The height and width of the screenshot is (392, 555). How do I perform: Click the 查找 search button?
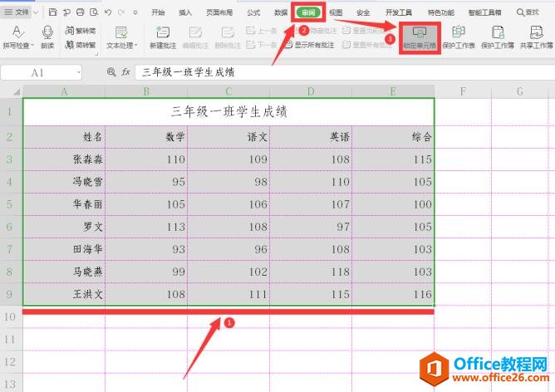click(x=528, y=12)
